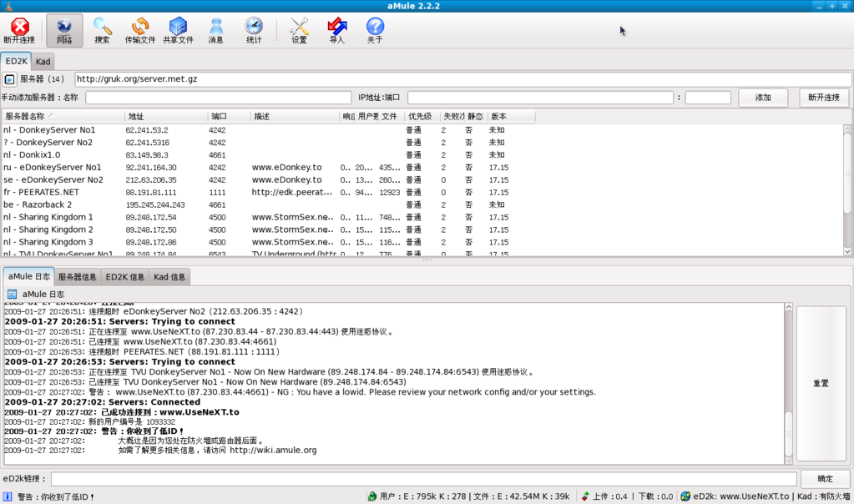Open the Kad 信息 tab

click(x=169, y=277)
